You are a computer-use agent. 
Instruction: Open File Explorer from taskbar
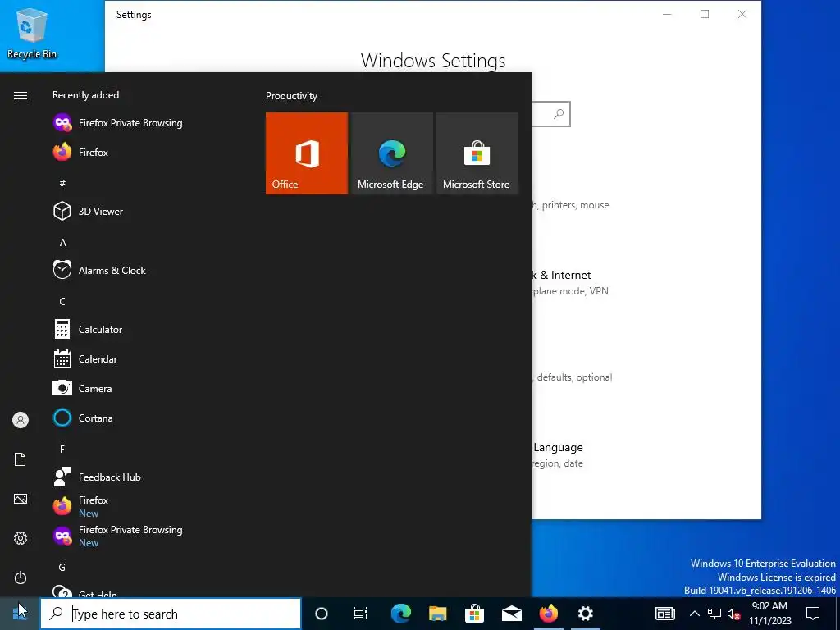coord(438,614)
